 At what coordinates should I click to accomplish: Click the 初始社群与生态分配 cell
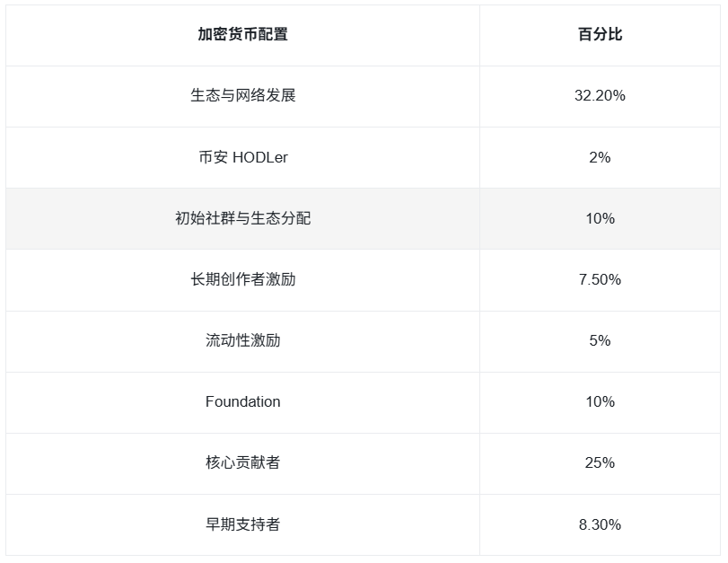(x=242, y=218)
